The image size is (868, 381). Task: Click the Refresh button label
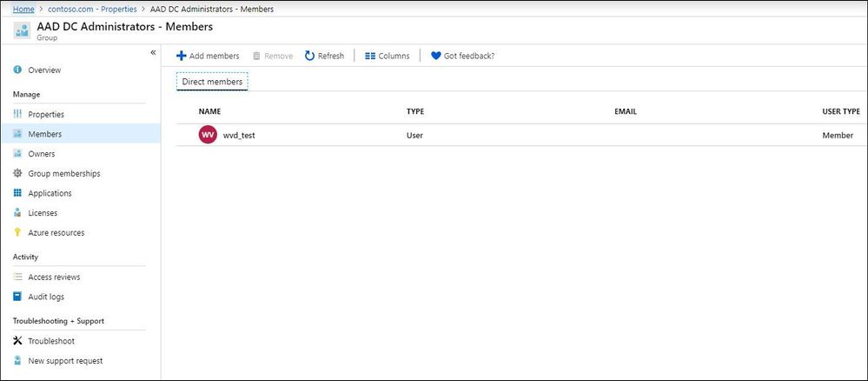tap(331, 56)
